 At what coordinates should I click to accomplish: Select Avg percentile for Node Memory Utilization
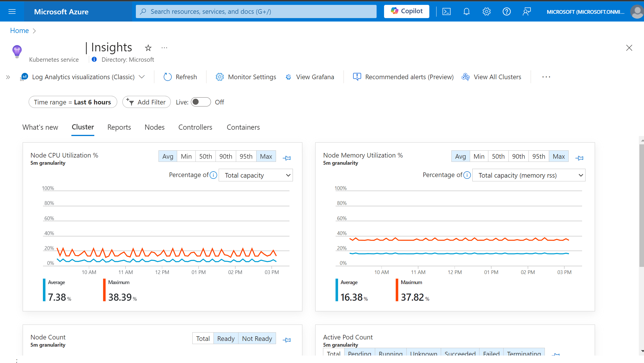(x=461, y=156)
